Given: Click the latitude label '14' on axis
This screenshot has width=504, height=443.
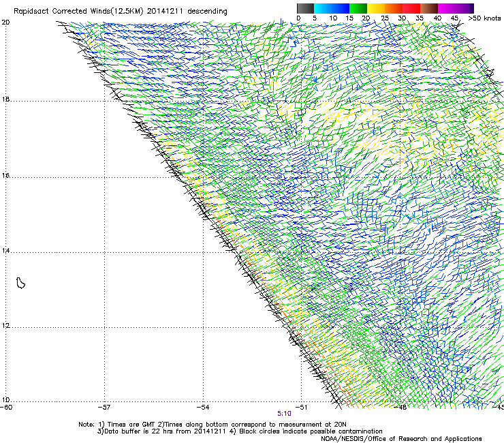Looking at the screenshot, I should click(x=5, y=251).
